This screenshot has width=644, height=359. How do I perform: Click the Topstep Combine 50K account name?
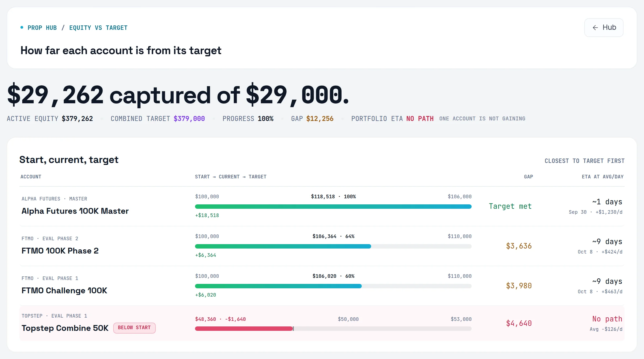coord(65,328)
